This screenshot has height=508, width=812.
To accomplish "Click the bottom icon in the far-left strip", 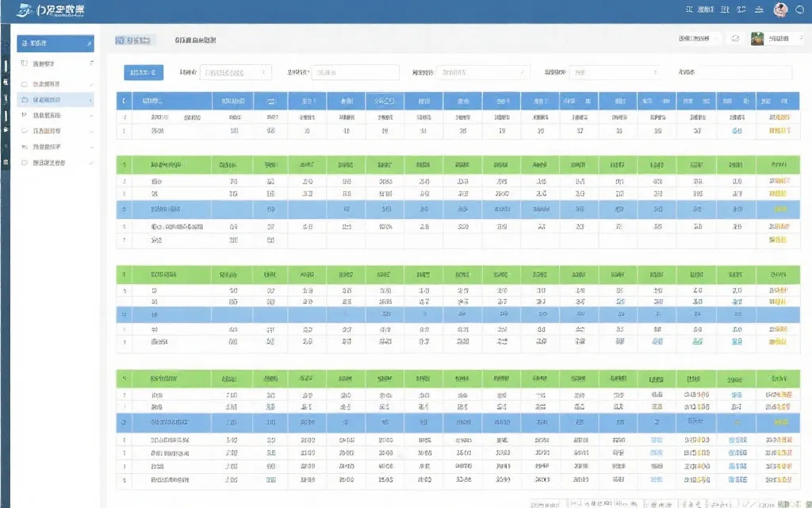I will pyautogui.click(x=6, y=163).
